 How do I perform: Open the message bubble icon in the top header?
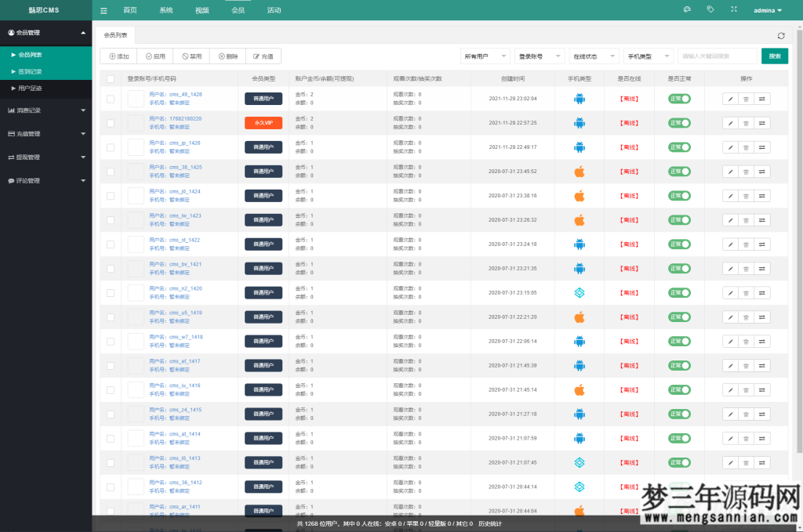(688, 9)
